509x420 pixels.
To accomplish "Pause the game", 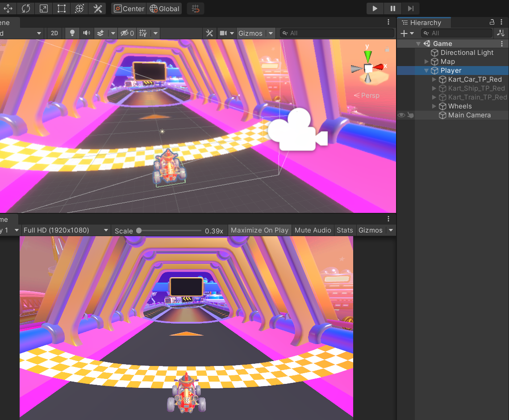I will point(393,8).
